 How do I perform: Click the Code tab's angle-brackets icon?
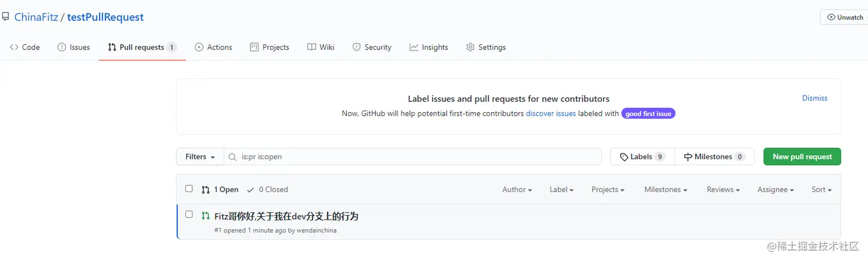(x=14, y=47)
